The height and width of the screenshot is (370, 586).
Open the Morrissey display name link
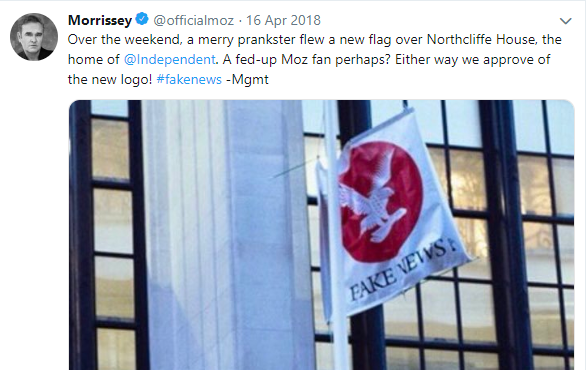coord(100,20)
